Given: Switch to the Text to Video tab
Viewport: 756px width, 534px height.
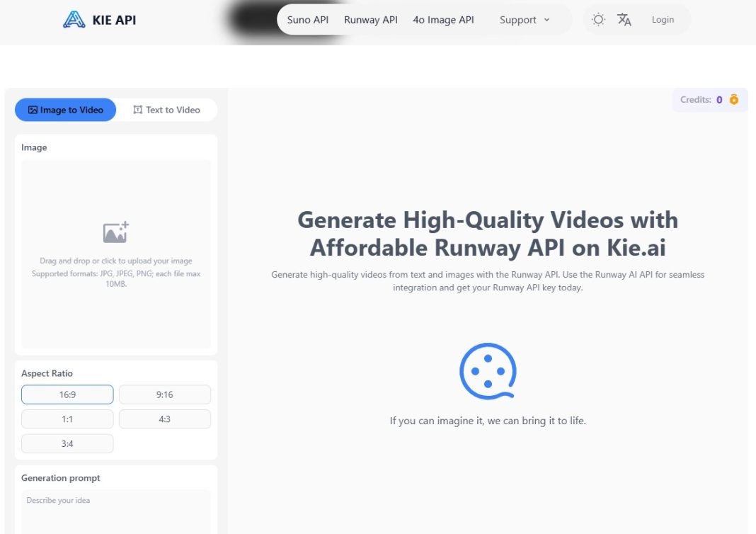Looking at the screenshot, I should click(x=168, y=110).
